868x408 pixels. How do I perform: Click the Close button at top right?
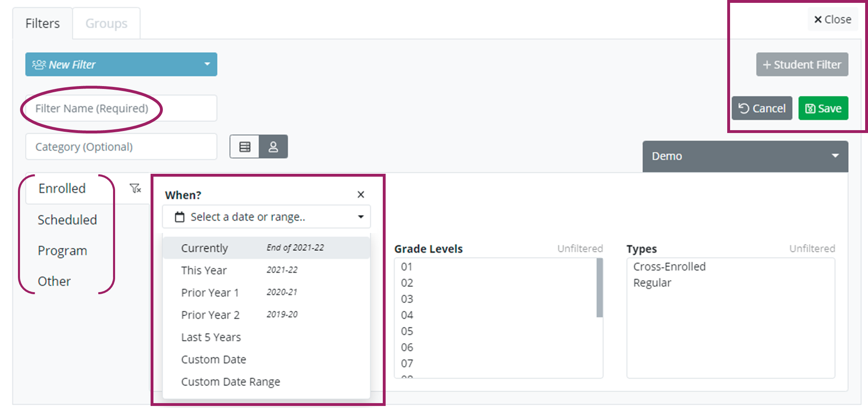(x=832, y=20)
